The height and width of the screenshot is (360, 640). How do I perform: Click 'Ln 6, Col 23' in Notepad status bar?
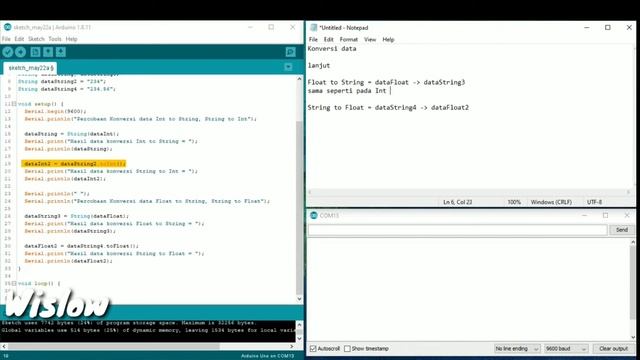click(x=458, y=202)
